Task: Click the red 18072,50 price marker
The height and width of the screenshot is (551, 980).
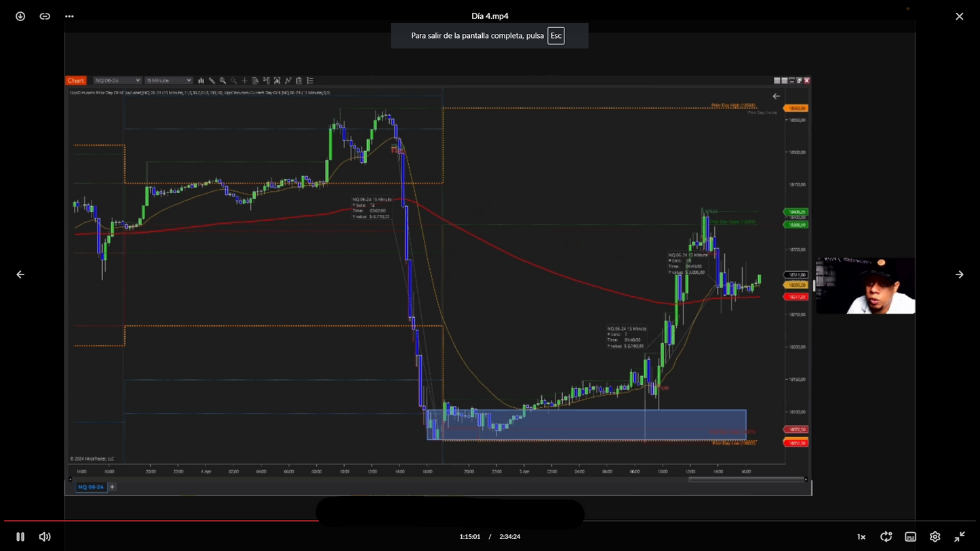Action: coord(796,430)
